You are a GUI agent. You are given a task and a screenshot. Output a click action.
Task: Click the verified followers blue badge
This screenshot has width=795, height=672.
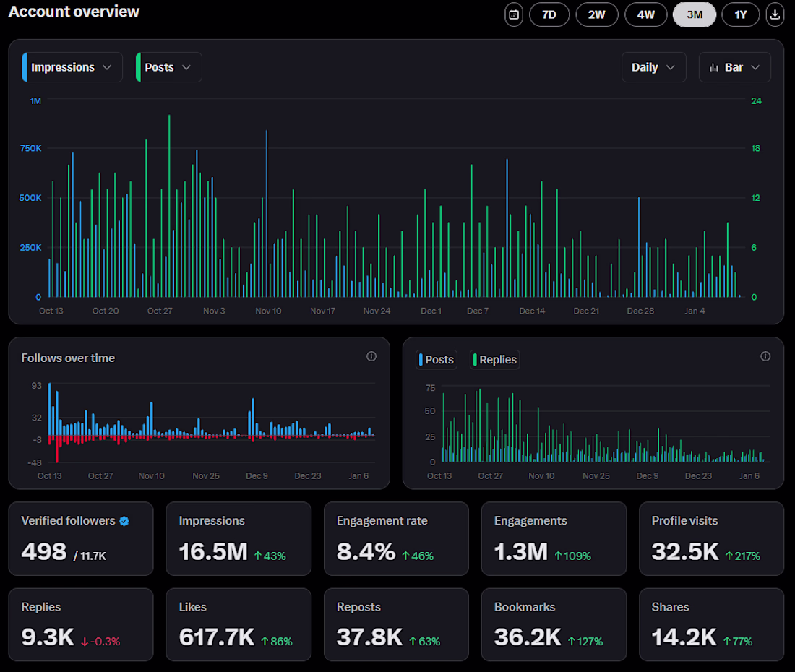(124, 521)
